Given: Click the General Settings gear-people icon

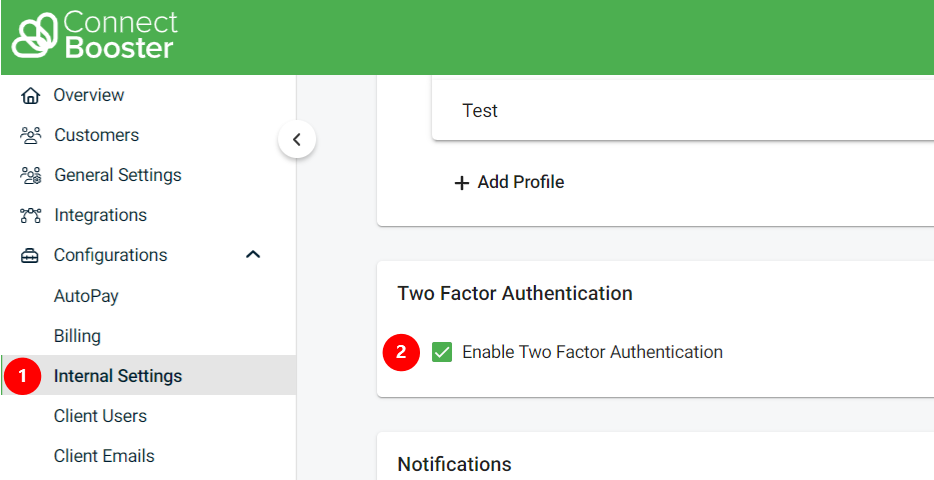Looking at the screenshot, I should click(x=31, y=176).
